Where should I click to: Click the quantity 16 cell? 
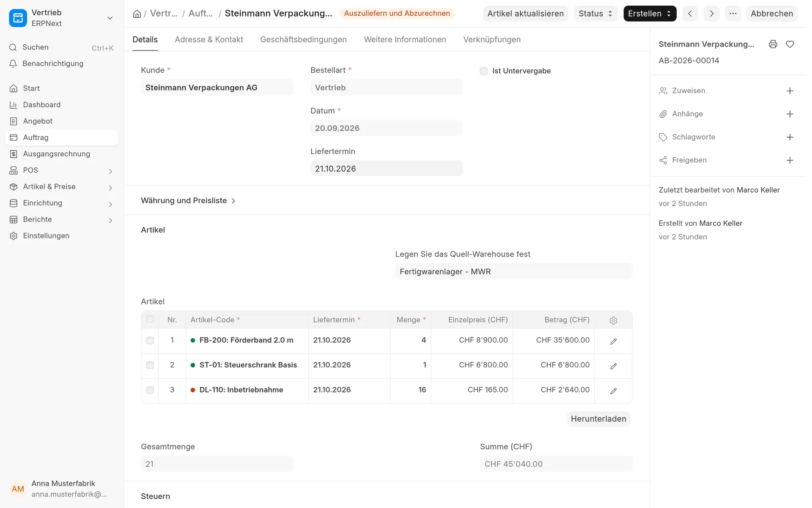tap(411, 390)
